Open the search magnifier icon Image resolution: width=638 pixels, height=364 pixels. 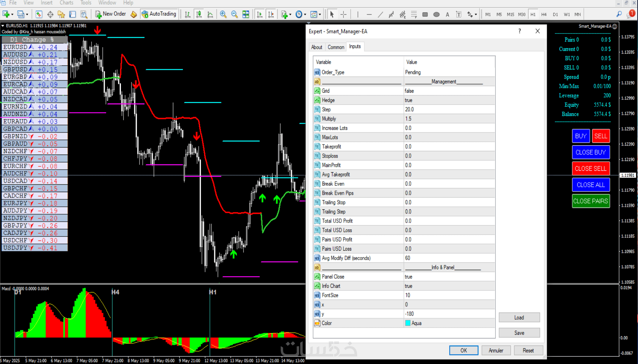(x=619, y=14)
